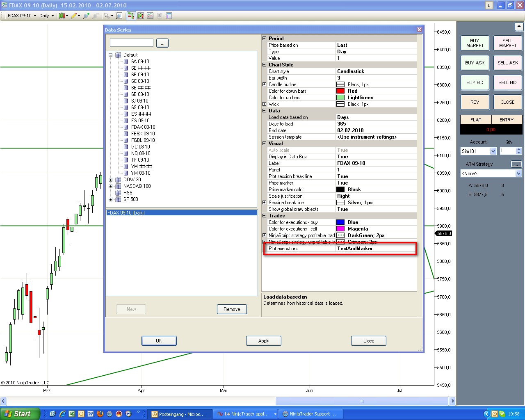Launch Firefox from quick launch

click(100, 414)
